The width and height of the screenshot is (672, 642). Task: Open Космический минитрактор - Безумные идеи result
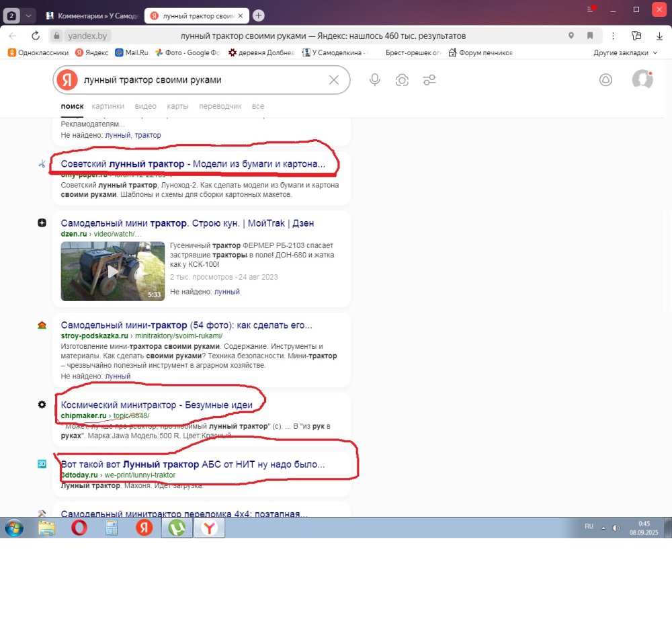[157, 405]
